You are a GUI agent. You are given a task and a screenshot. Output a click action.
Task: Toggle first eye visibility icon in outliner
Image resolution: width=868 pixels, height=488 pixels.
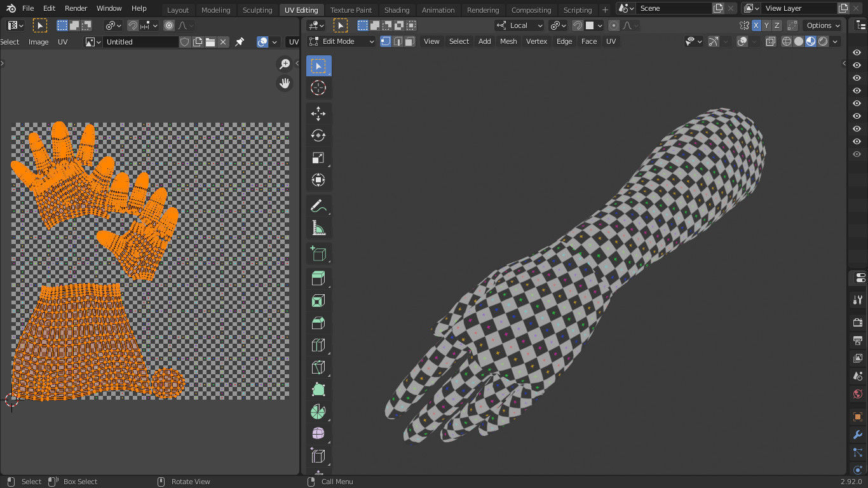(857, 53)
